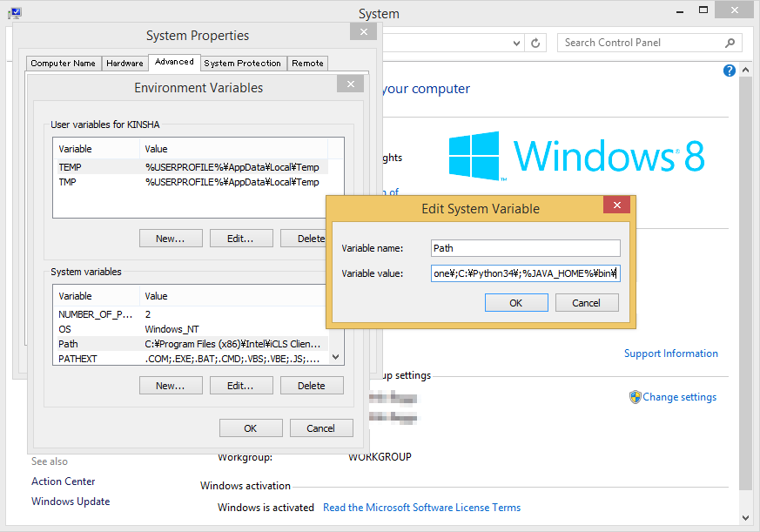The width and height of the screenshot is (760, 532).
Task: Read the Microsoft Software License Terms
Action: click(421, 508)
